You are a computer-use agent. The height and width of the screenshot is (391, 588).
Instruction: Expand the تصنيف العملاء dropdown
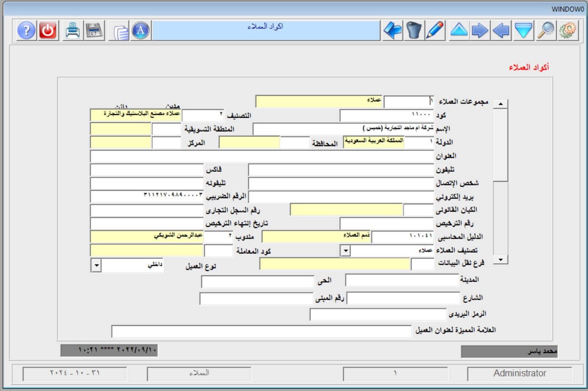pyautogui.click(x=345, y=251)
